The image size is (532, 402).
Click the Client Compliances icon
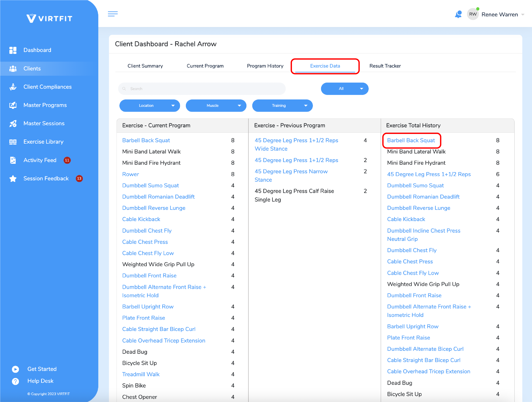[x=13, y=87]
